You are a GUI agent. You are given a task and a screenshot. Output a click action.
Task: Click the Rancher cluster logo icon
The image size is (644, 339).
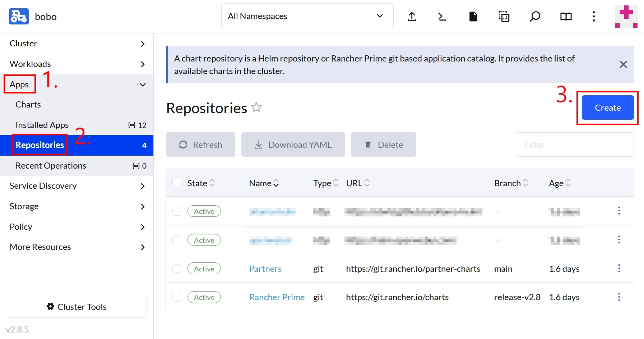pos(19,17)
